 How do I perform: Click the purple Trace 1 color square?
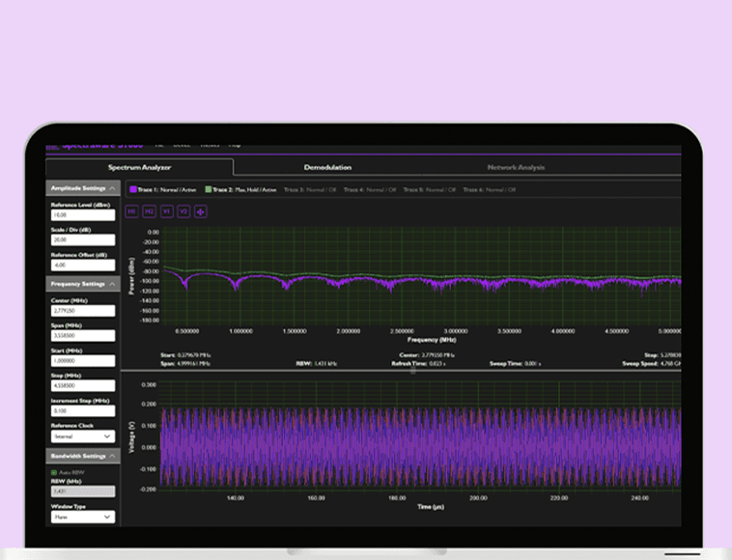click(133, 189)
